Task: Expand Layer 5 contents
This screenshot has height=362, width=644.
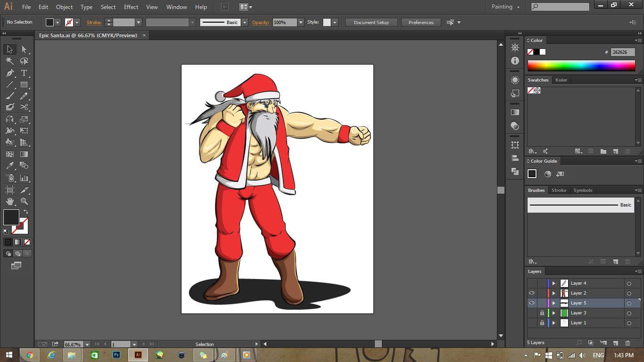Action: 554,303
